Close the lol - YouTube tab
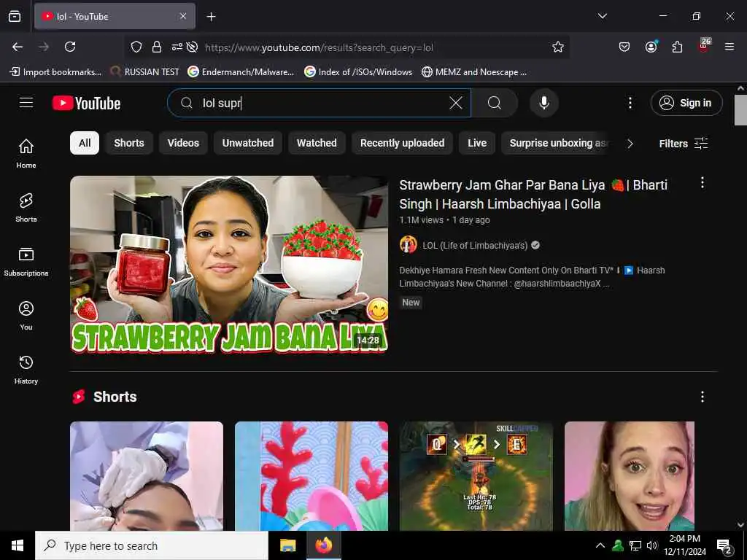The height and width of the screenshot is (560, 747). (x=183, y=16)
